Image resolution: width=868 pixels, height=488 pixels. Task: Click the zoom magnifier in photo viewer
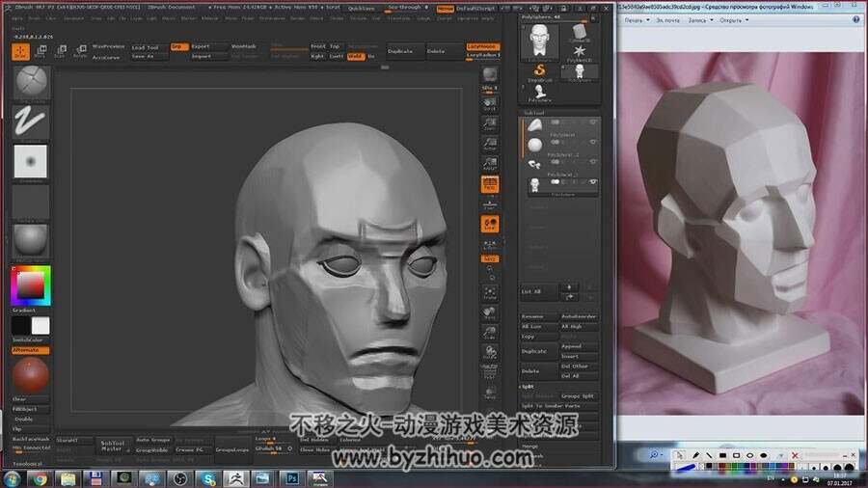[654, 454]
